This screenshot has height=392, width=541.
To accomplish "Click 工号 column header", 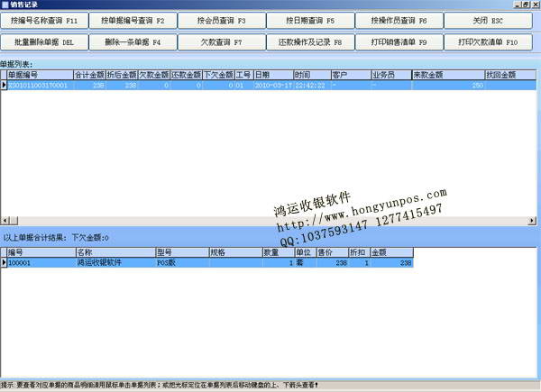I will click(244, 75).
